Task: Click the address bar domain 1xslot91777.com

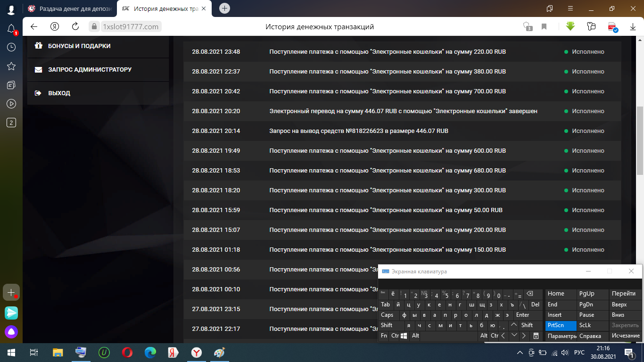Action: [x=130, y=27]
